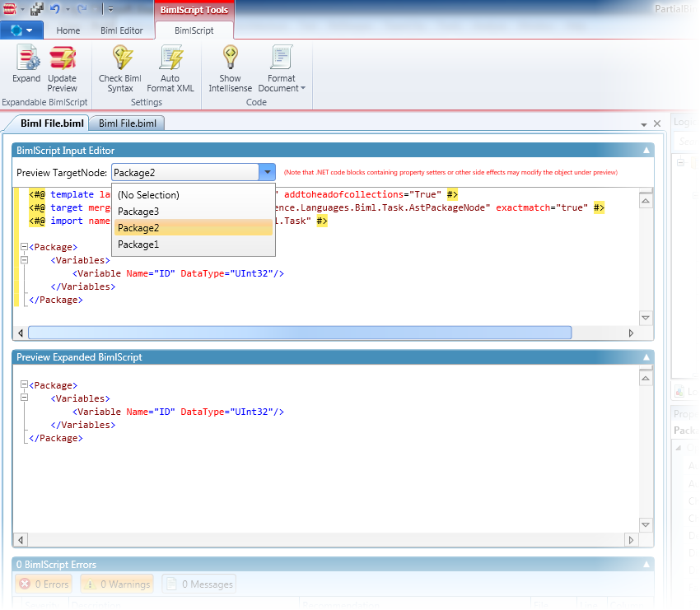This screenshot has width=700, height=610.
Task: Collapse the Package node in input editor
Action: 24,246
